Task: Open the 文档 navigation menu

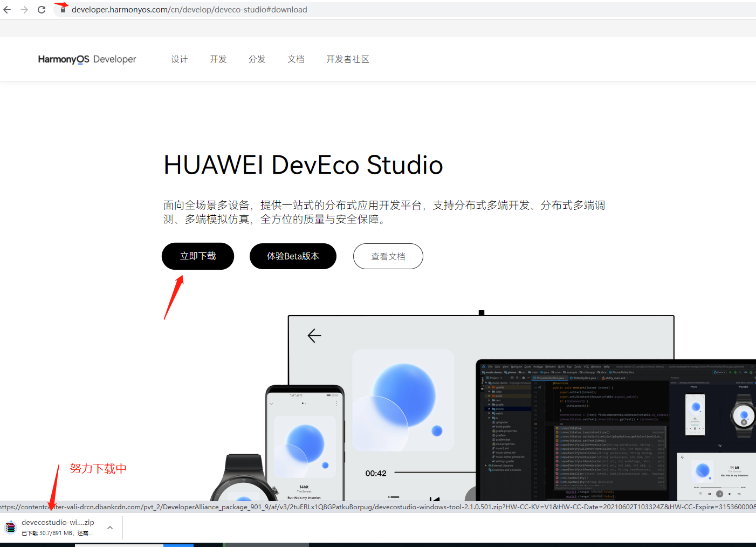Action: pos(296,59)
